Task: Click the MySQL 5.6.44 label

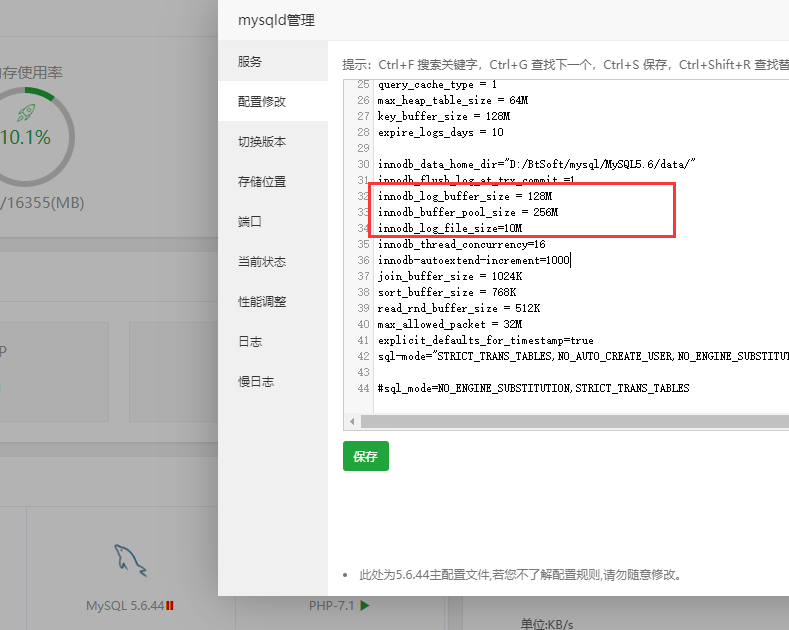Action: [x=125, y=605]
